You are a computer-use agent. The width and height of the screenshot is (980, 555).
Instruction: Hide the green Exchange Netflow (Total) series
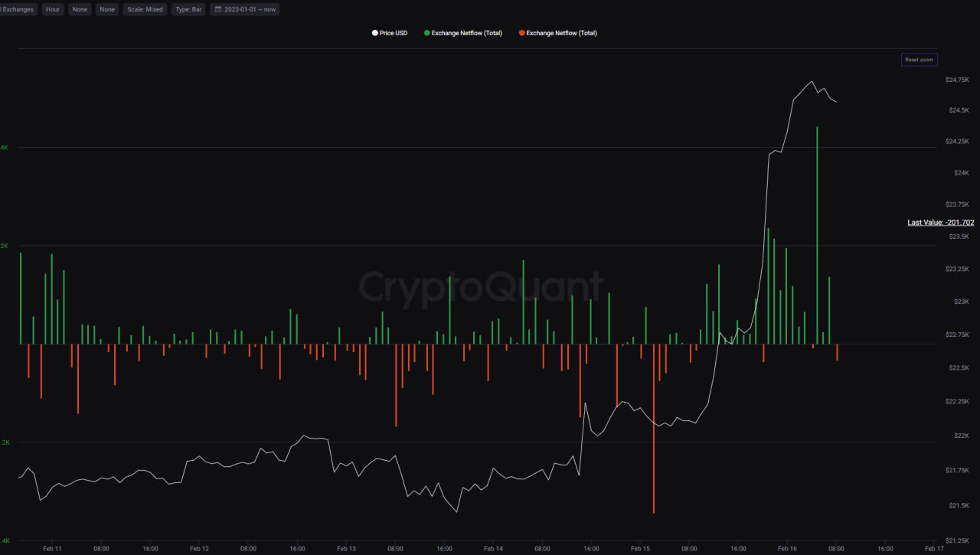pos(462,33)
